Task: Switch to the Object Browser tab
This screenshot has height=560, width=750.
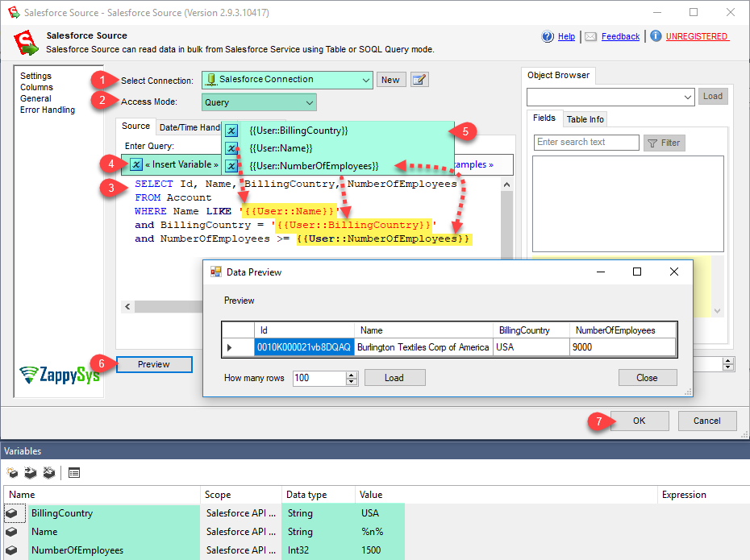Action: 558,75
